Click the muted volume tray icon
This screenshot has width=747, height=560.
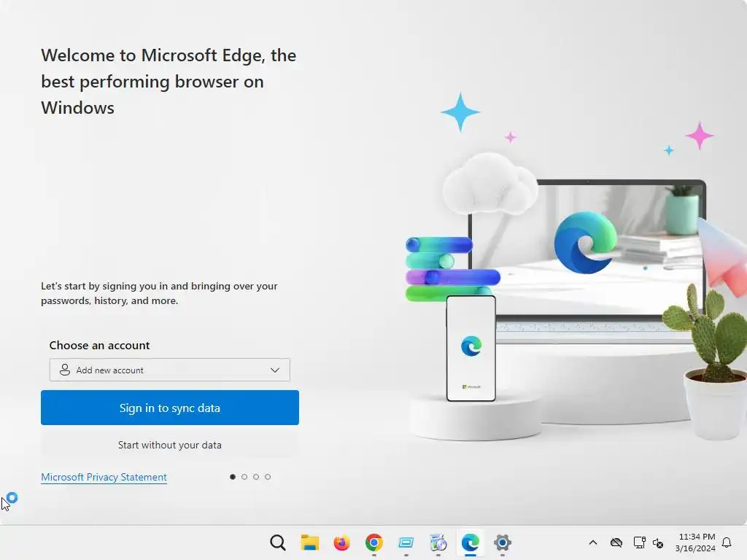[x=658, y=542]
